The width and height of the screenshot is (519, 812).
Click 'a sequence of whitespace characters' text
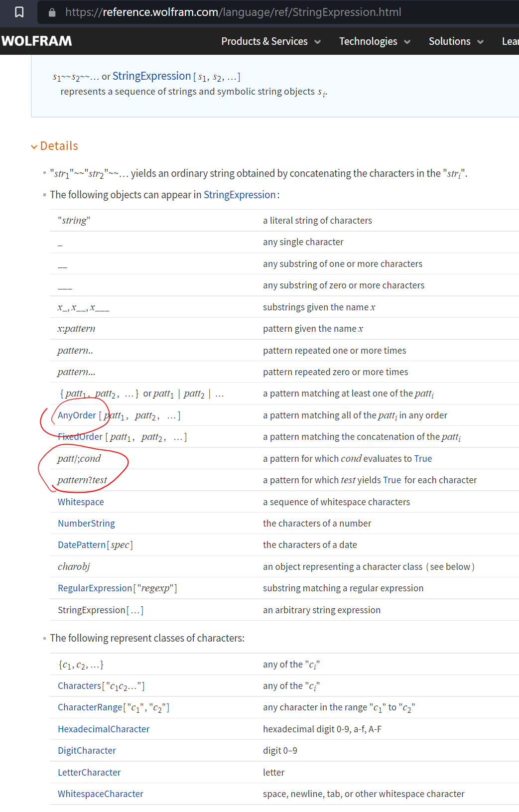pos(336,502)
